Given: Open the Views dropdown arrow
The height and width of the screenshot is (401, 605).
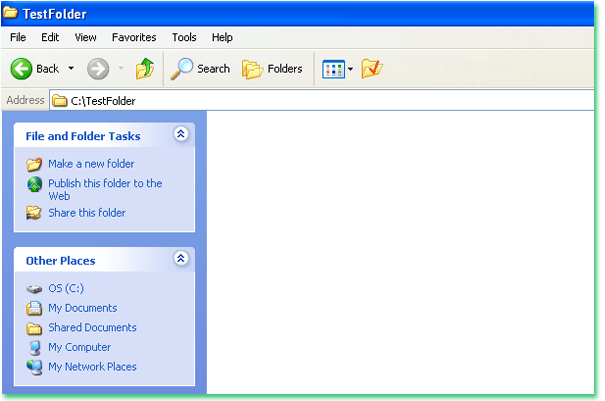Looking at the screenshot, I should click(x=350, y=69).
